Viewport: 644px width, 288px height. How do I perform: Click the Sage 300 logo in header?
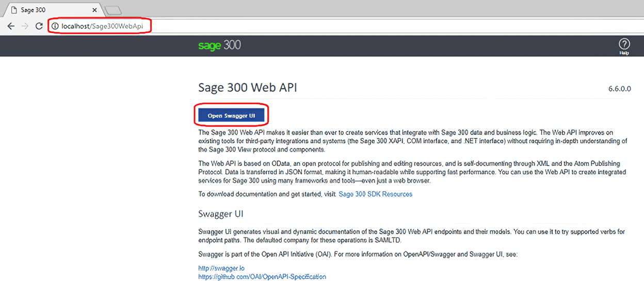pyautogui.click(x=219, y=45)
